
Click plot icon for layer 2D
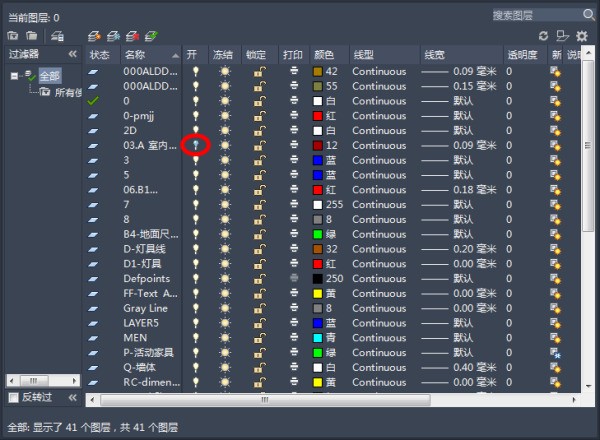coord(294,130)
